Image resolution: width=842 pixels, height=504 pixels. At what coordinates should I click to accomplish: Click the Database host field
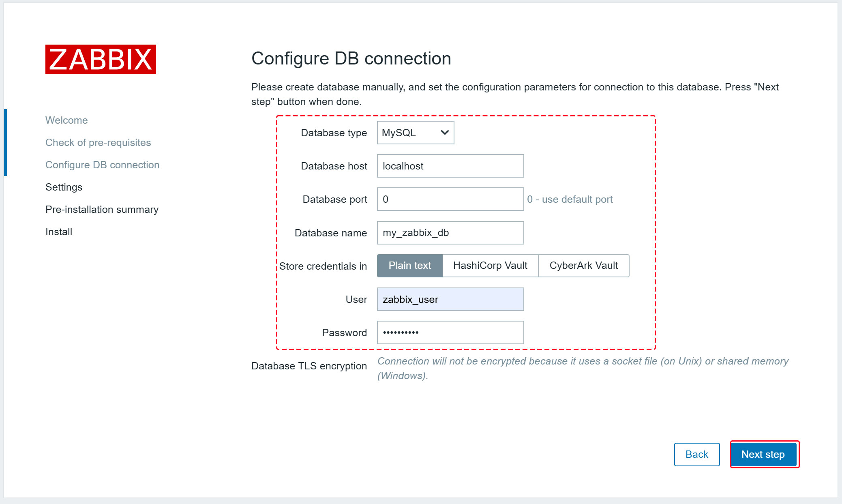coord(450,166)
